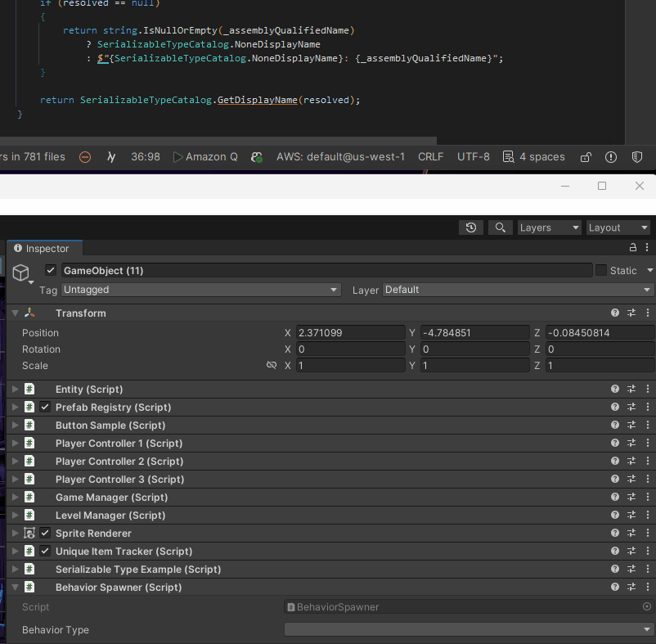Switch to the Inspector tab
656x644 pixels.
(44, 248)
